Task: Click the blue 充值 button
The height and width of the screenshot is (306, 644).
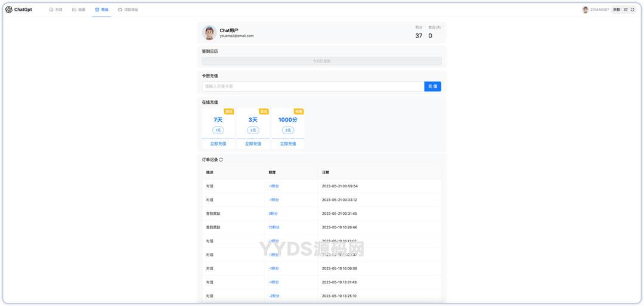Action: (432, 86)
